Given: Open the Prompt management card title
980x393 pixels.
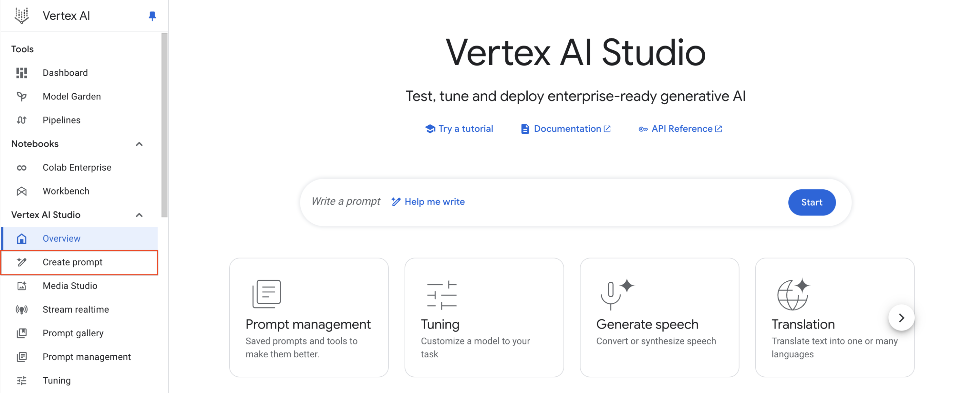Looking at the screenshot, I should click(308, 324).
